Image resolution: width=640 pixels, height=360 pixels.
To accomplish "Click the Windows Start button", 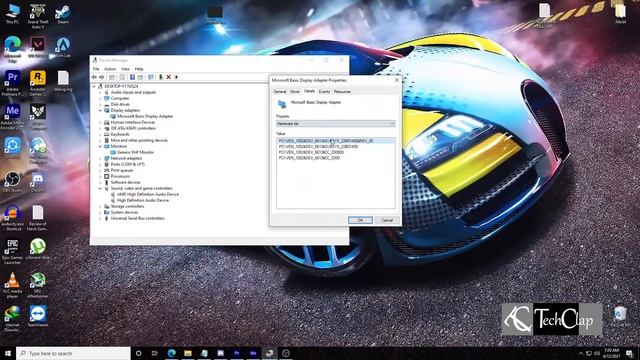I will [8, 353].
